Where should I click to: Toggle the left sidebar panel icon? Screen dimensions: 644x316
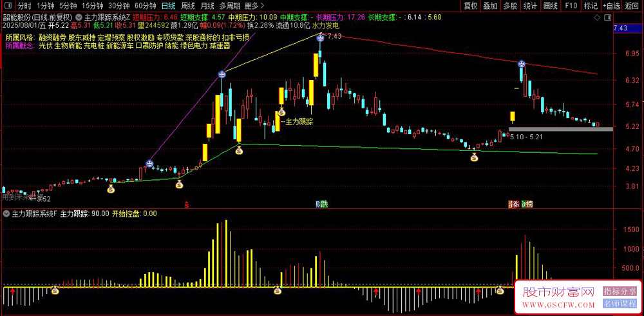tap(7, 6)
